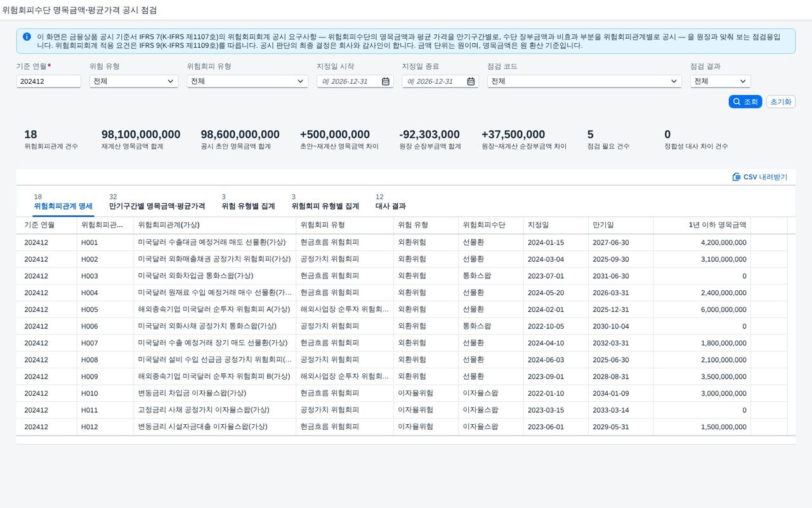The image size is (812, 508).
Task: Open calendar picker for 지정일 종료
Action: pyautogui.click(x=471, y=81)
